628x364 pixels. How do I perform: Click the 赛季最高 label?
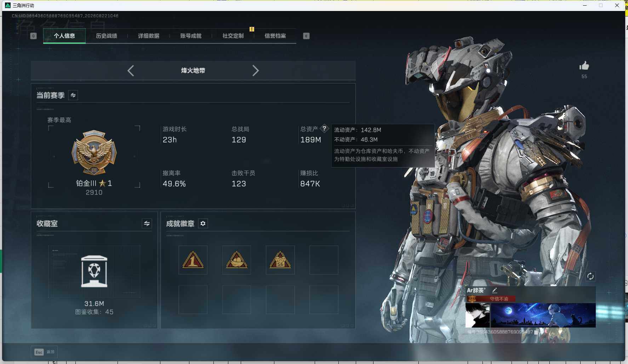(x=59, y=120)
